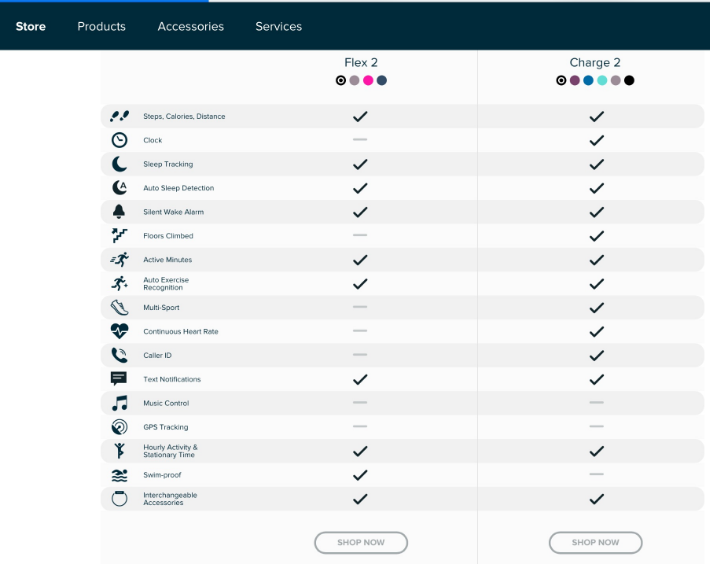
Task: Click the message bubble Text Notifications icon
Action: pos(119,378)
